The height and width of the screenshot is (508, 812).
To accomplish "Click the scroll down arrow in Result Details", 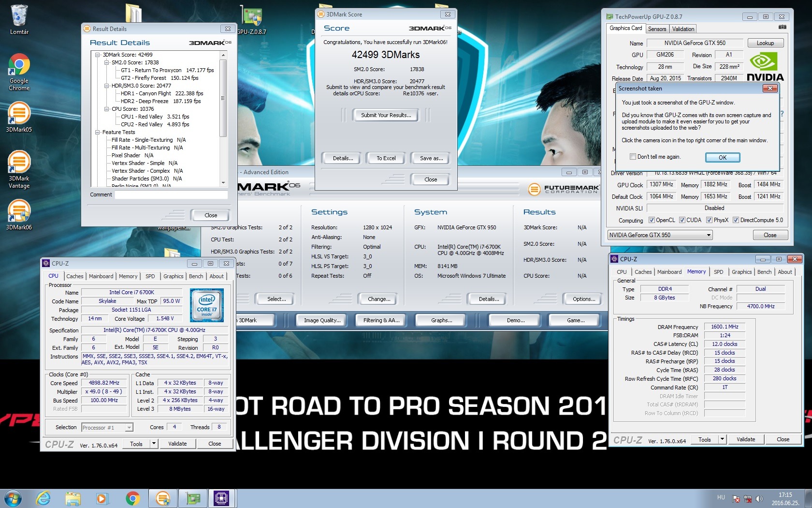I will coord(223,182).
